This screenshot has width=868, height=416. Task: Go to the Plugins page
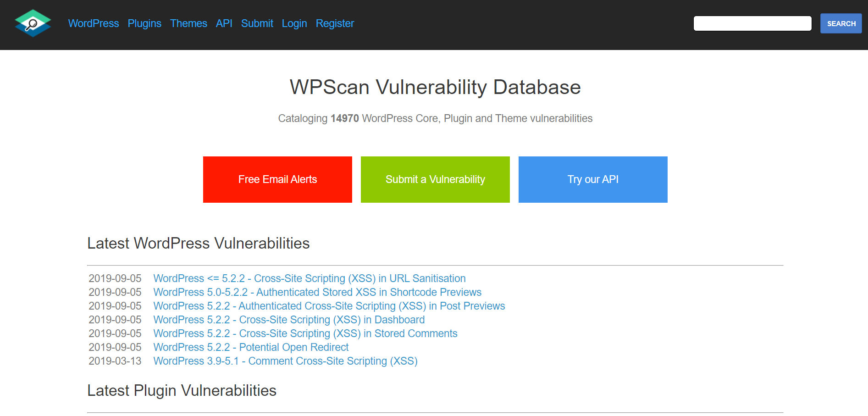(x=144, y=23)
